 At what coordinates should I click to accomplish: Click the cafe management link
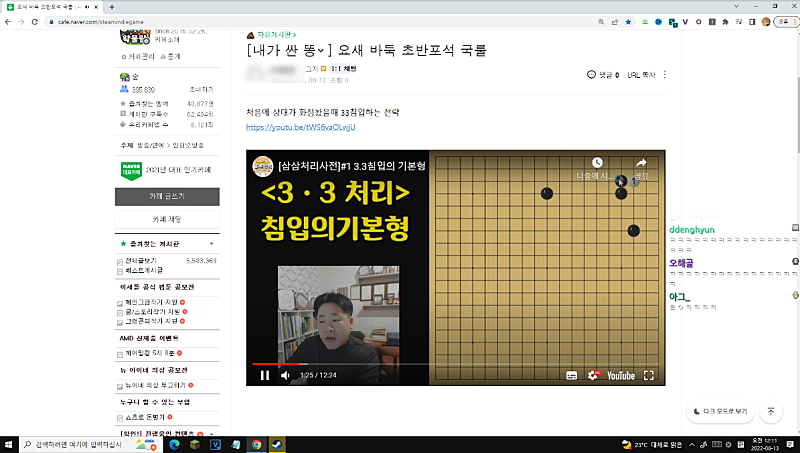click(x=138, y=57)
